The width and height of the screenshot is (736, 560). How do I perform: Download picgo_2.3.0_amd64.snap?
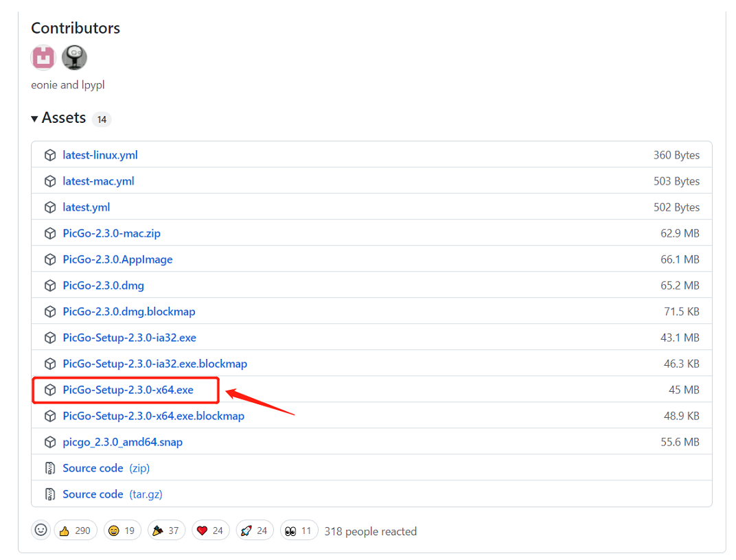[122, 442]
